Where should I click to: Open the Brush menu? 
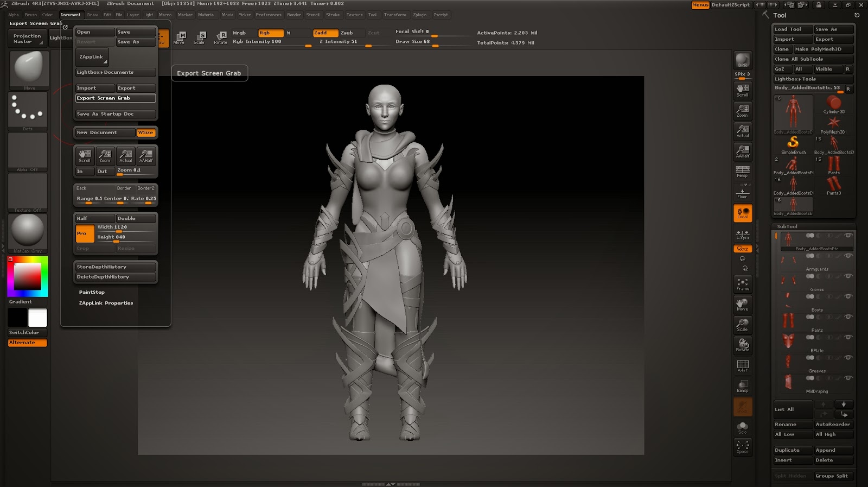point(30,15)
